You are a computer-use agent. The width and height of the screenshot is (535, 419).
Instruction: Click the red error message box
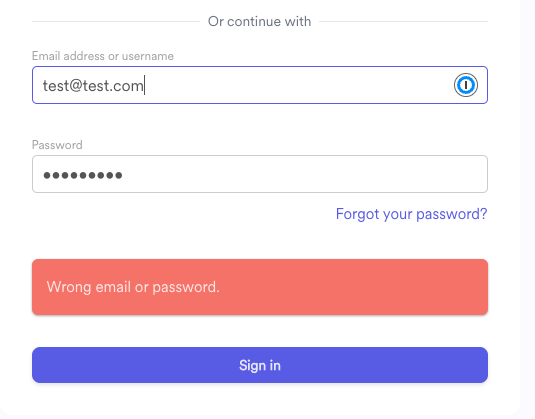coord(260,287)
